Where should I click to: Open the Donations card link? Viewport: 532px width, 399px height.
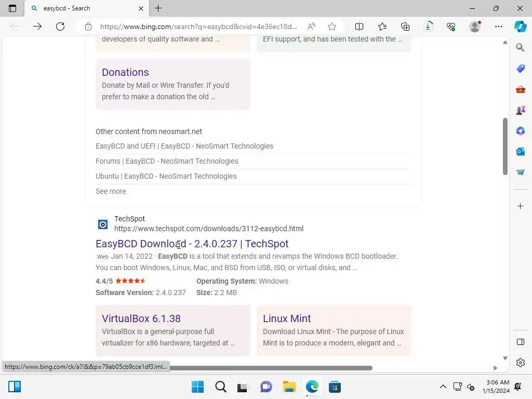click(x=125, y=72)
